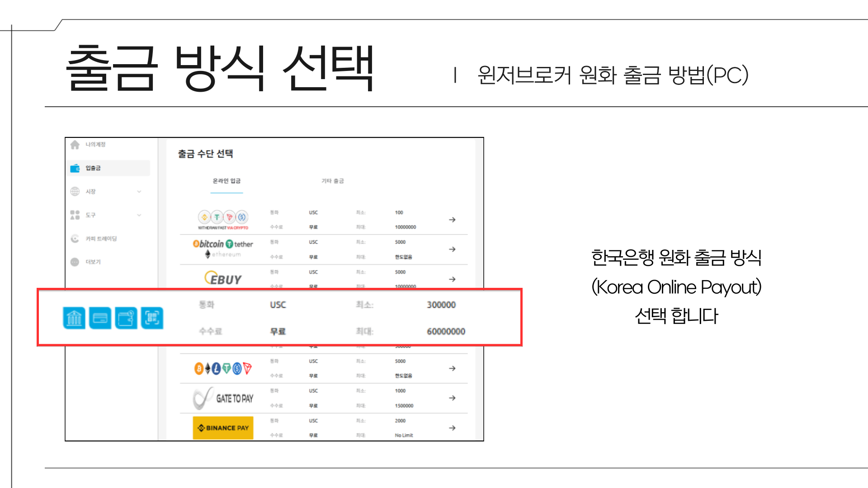Select the Binance Pay logo
This screenshot has height=488, width=868.
(x=223, y=428)
